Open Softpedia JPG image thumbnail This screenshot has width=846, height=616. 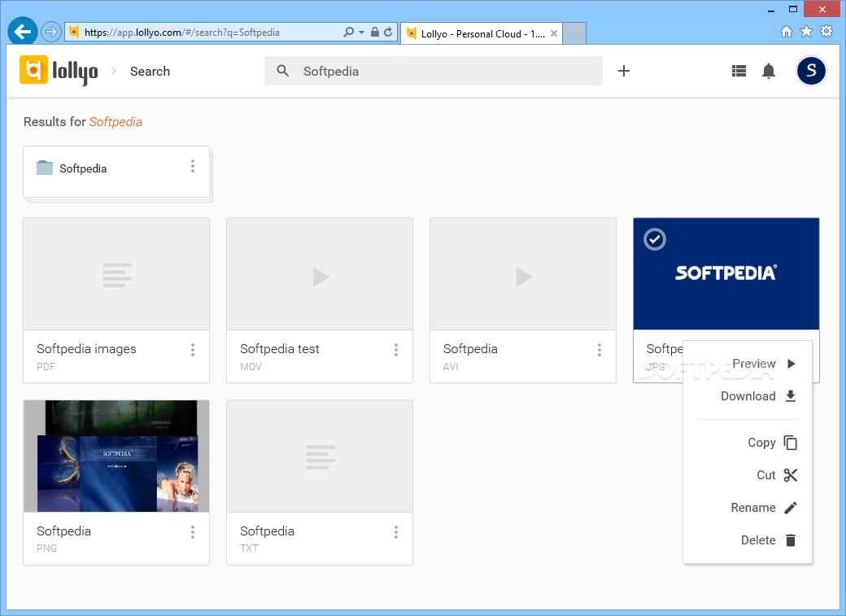coord(726,274)
